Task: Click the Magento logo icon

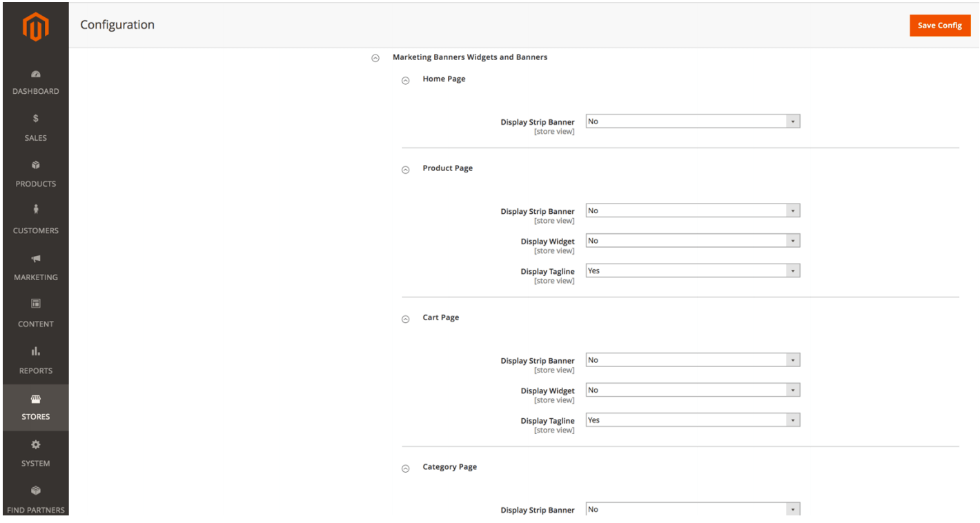Action: pyautogui.click(x=35, y=26)
